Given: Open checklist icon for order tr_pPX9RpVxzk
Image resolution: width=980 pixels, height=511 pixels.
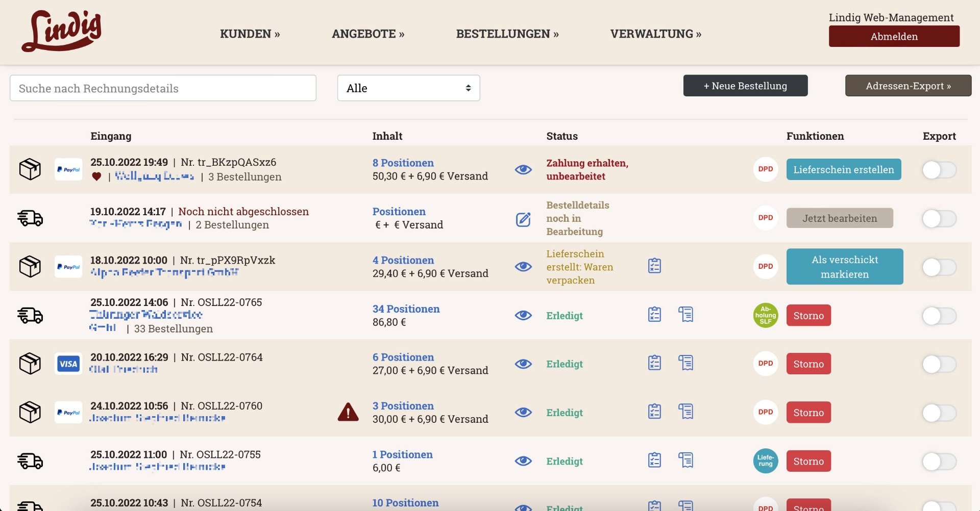Looking at the screenshot, I should (x=654, y=266).
